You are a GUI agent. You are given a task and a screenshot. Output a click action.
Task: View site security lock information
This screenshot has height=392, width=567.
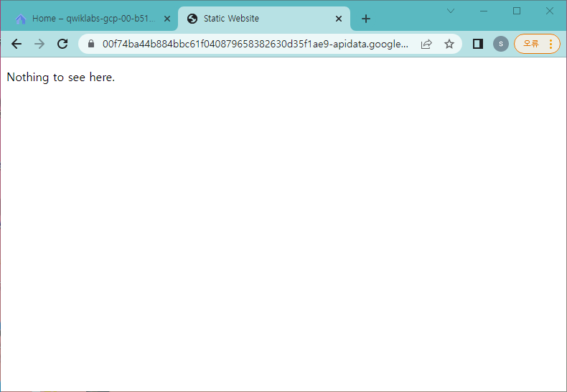coord(91,44)
